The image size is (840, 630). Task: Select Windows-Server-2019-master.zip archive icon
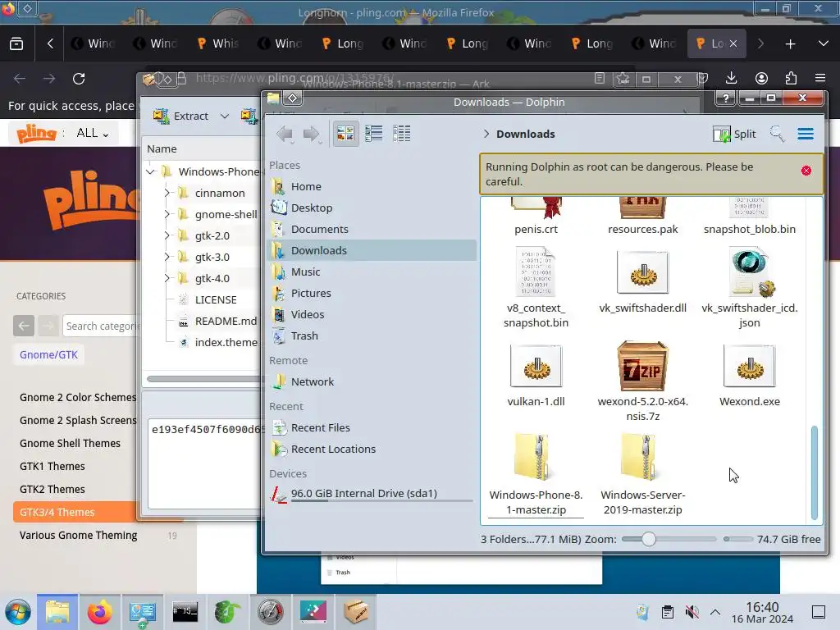tap(641, 459)
